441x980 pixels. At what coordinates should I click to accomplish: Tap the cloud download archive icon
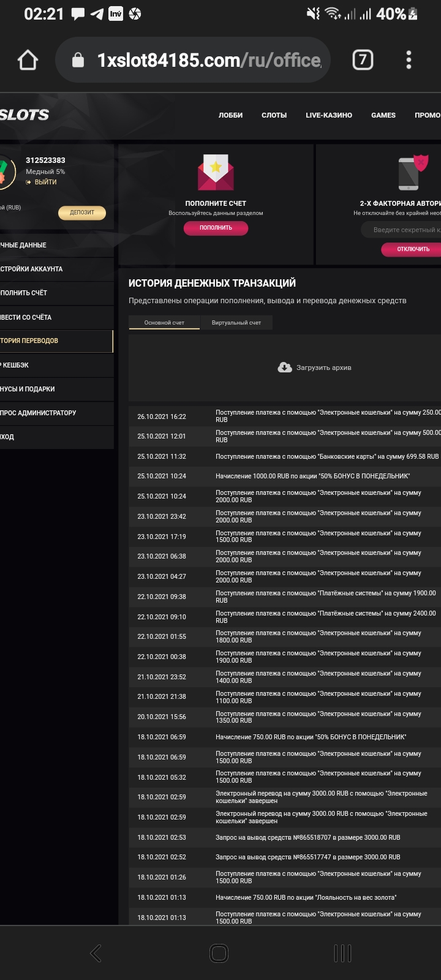(285, 367)
